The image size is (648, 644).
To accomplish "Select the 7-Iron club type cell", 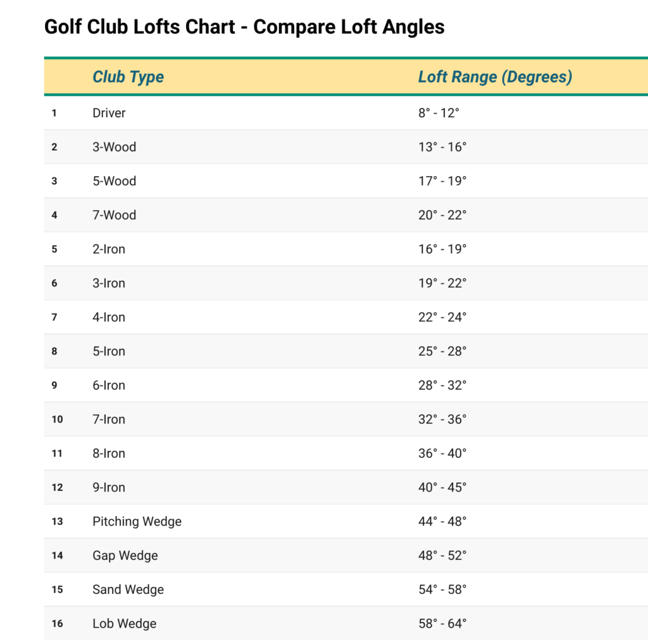I will pyautogui.click(x=109, y=420).
